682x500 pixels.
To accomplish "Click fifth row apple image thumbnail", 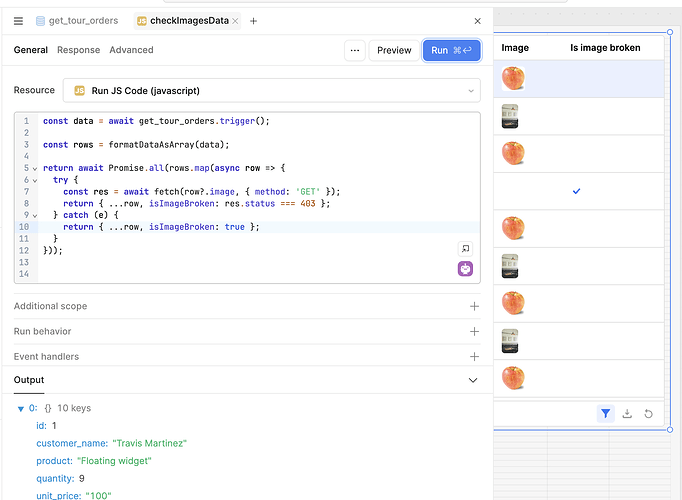I will click(x=513, y=228).
